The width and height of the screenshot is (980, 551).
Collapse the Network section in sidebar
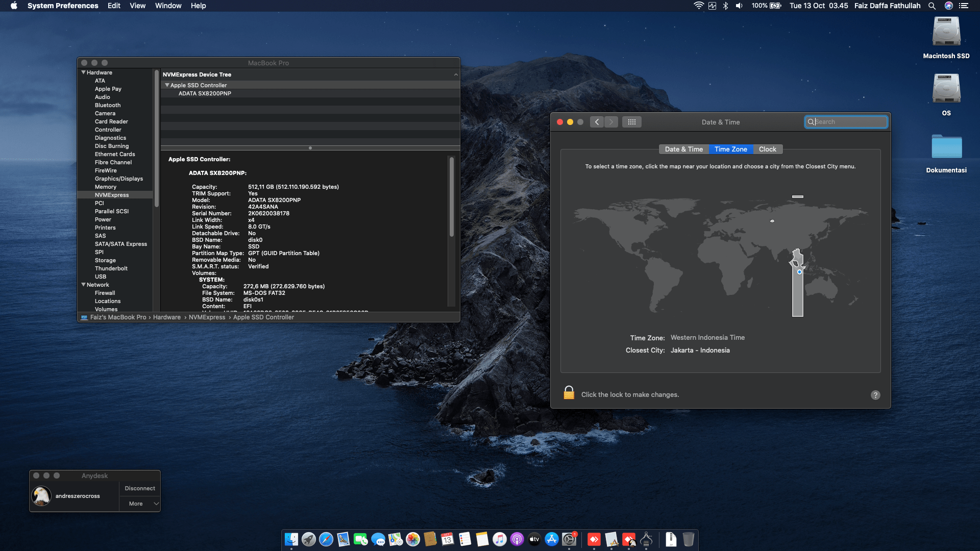(83, 285)
